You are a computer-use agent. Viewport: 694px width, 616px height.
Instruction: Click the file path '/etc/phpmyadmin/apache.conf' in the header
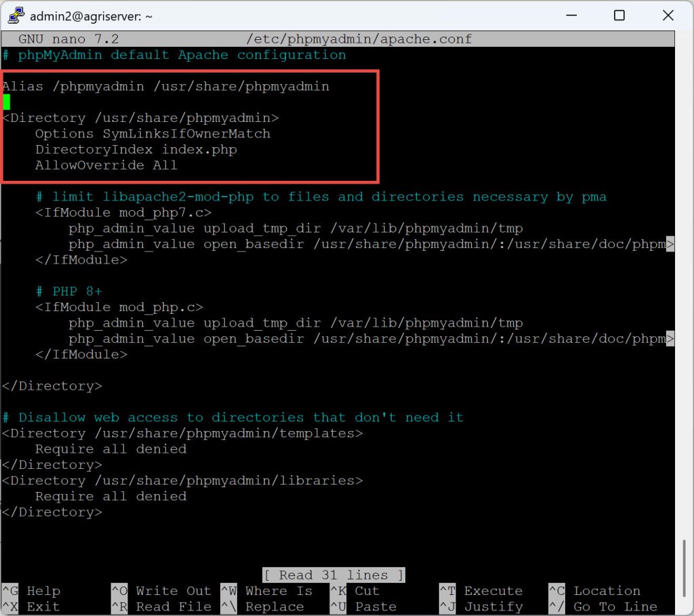click(x=359, y=39)
